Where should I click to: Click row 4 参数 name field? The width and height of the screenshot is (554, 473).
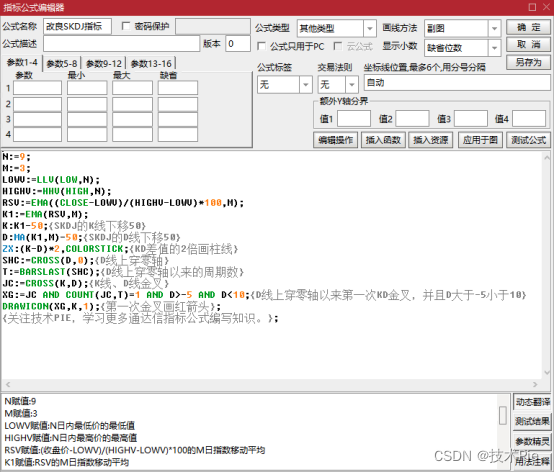click(37, 135)
